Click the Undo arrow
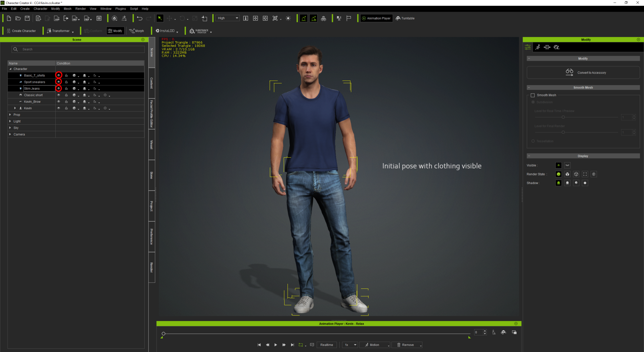Viewport: 644px width, 352px height. click(x=139, y=18)
